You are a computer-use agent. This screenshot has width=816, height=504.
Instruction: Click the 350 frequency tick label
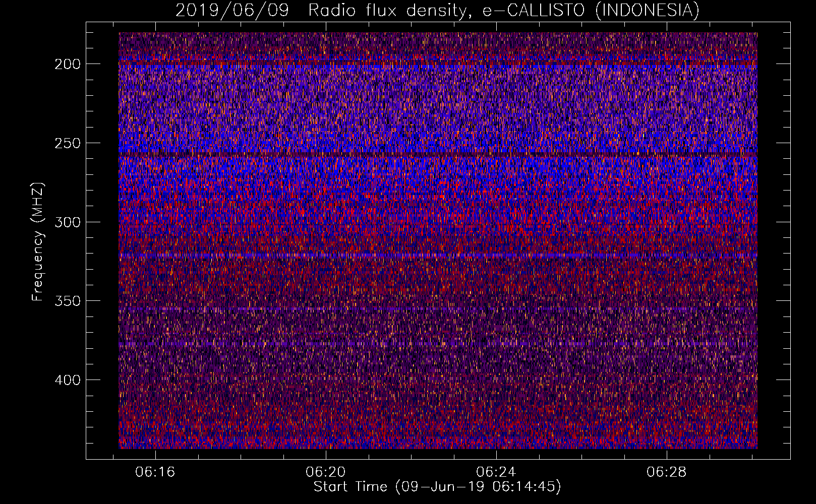click(67, 301)
